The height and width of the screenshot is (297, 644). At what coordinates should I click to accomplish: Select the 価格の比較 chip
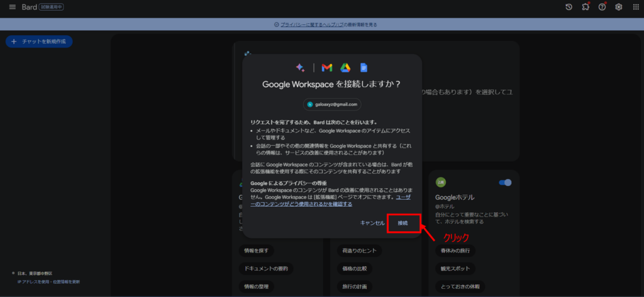pyautogui.click(x=355, y=269)
